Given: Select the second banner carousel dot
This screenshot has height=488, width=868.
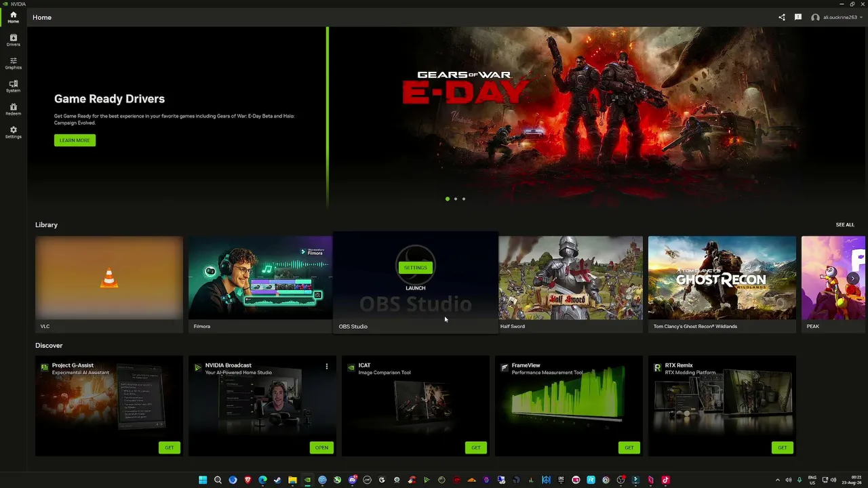Looking at the screenshot, I should (456, 199).
